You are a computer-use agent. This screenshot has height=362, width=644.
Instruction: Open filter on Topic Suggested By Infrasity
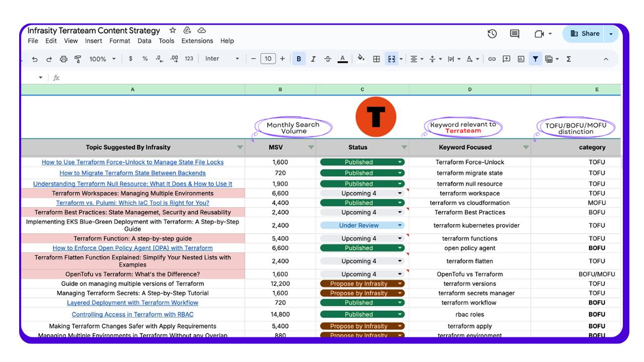(240, 147)
